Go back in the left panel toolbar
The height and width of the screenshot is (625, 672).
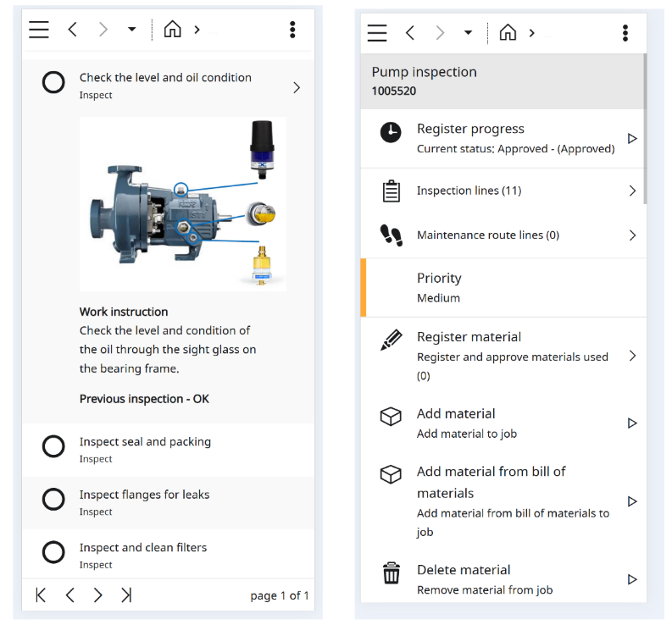(72, 30)
